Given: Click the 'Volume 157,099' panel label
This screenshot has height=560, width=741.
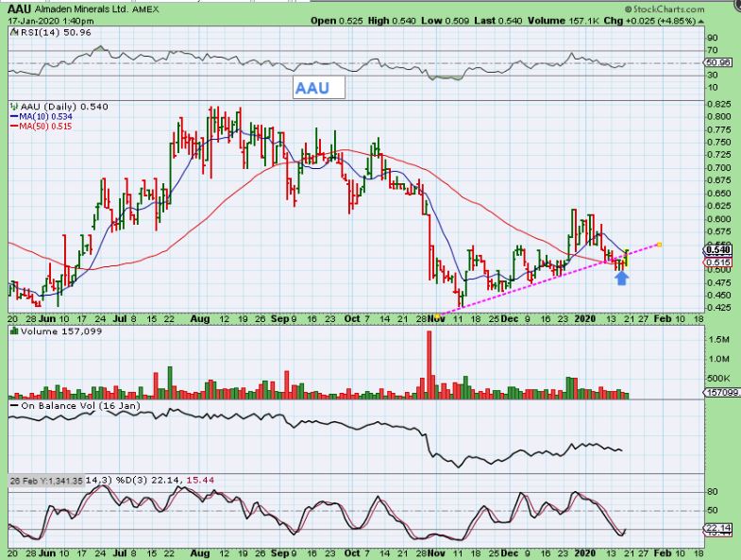Looking at the screenshot, I should tap(61, 331).
